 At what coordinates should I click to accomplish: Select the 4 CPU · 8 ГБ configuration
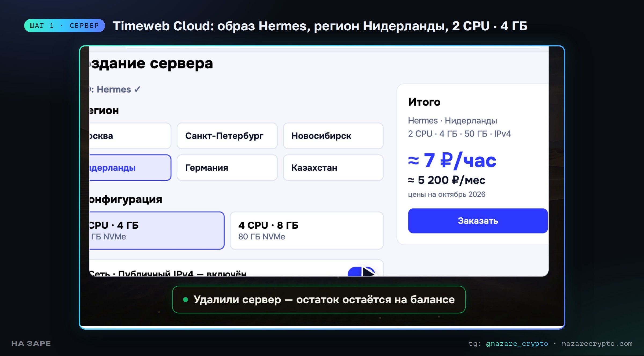click(307, 231)
